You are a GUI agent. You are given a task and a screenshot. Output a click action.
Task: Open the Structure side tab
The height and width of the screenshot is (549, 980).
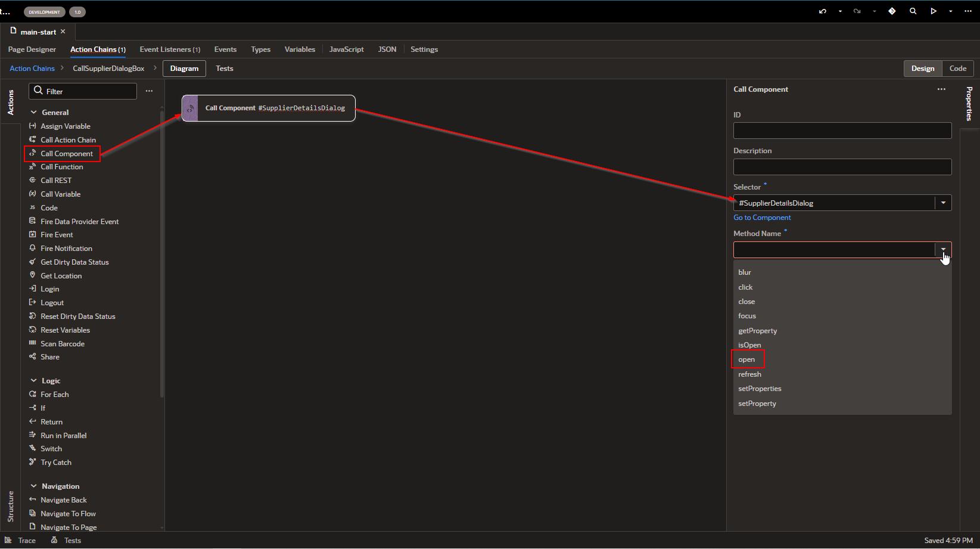pos(10,506)
